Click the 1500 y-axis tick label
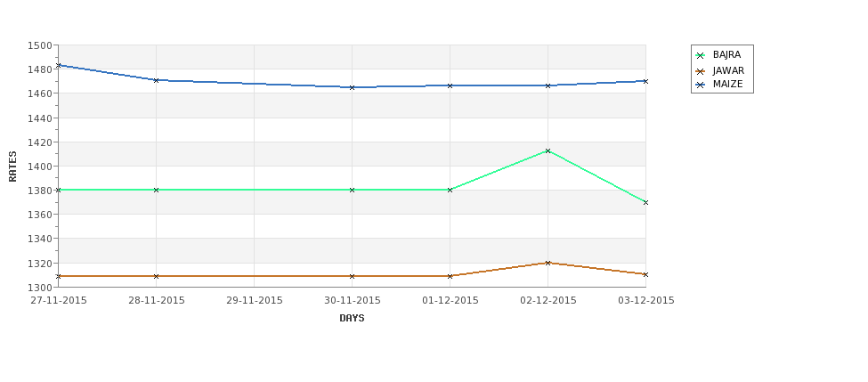This screenshot has height=382, width=868. pyautogui.click(x=42, y=45)
